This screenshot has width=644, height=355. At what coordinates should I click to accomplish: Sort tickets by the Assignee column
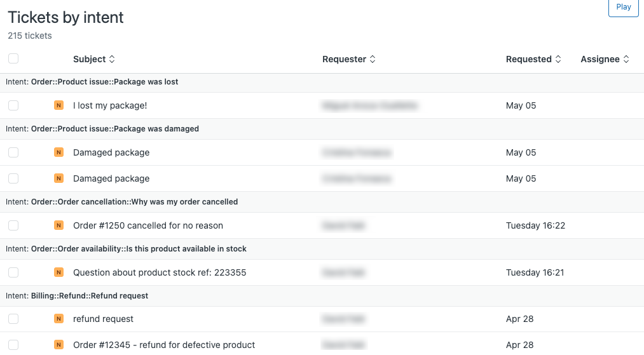[605, 59]
